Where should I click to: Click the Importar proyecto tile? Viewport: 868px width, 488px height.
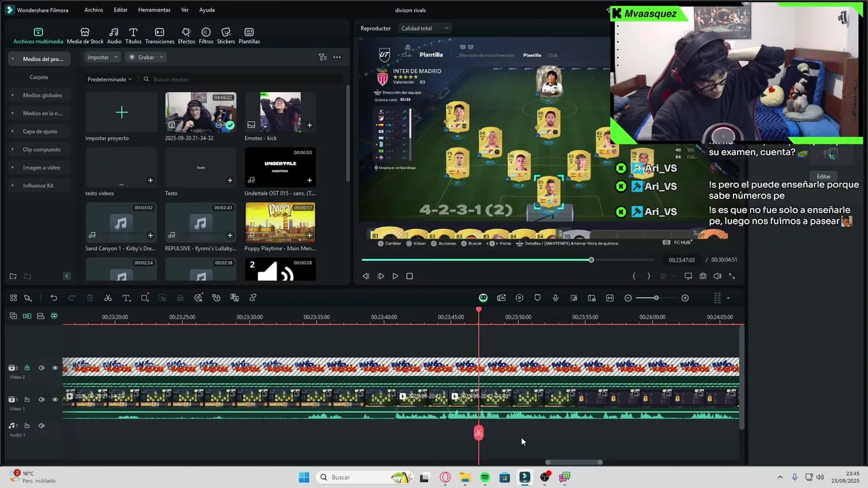[x=121, y=113]
